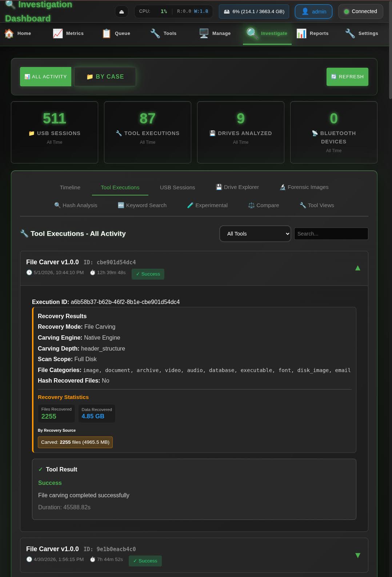
Task: Click the admin account button
Action: [x=313, y=12]
